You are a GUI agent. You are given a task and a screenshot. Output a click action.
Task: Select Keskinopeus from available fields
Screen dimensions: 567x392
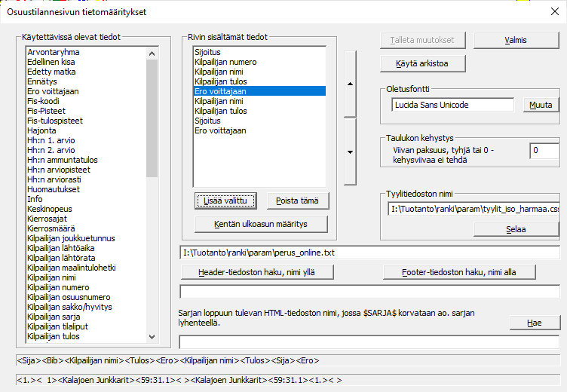click(x=50, y=209)
